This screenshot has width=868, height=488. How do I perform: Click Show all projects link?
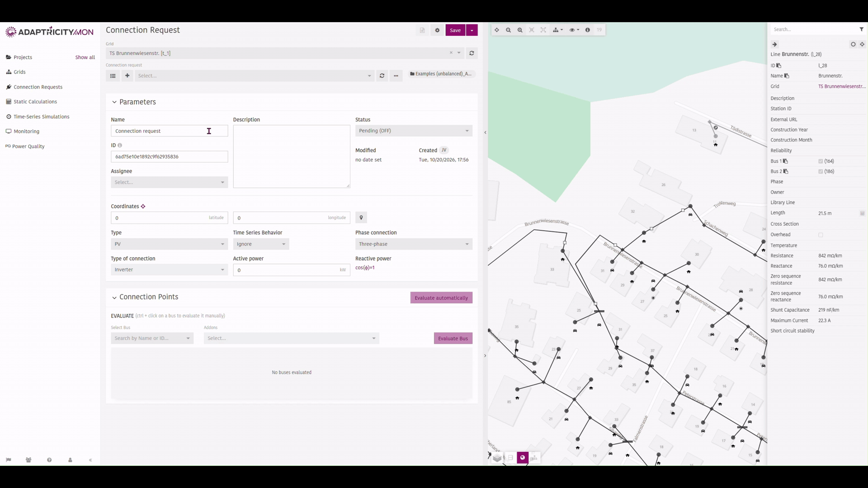[85, 57]
